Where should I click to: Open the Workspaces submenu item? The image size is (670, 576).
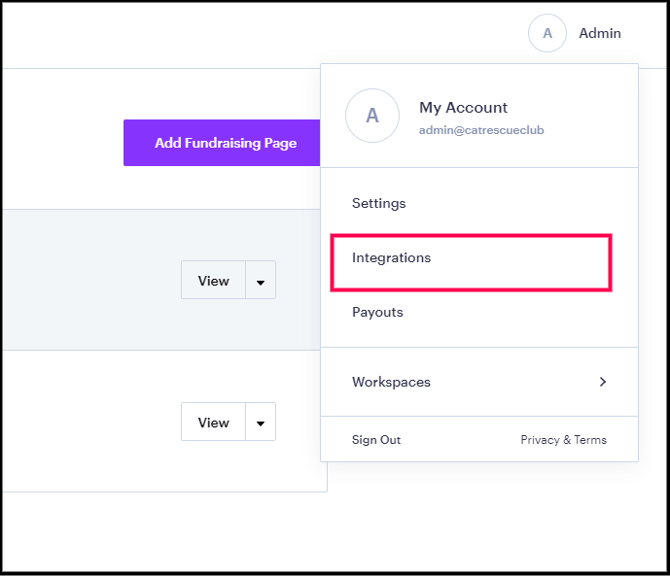391,382
